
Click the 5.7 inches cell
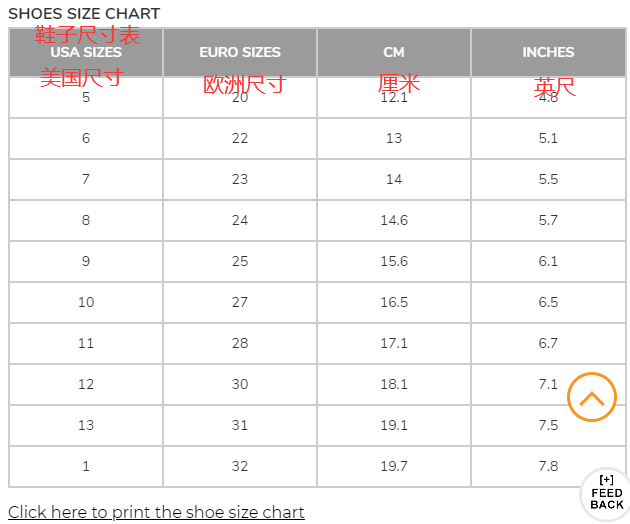click(x=548, y=220)
